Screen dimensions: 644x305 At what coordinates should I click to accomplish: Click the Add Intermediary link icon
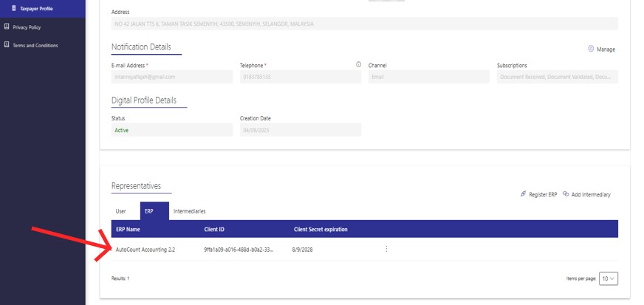pos(566,194)
